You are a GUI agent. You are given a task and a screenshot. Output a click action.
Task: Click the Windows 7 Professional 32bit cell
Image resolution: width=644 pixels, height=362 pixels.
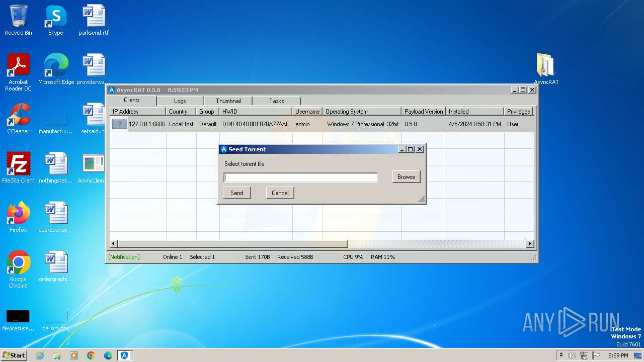coord(362,124)
